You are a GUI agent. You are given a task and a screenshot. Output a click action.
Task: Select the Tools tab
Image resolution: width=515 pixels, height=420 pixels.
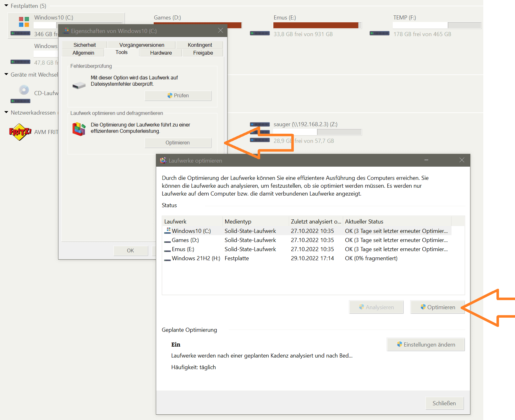(122, 52)
